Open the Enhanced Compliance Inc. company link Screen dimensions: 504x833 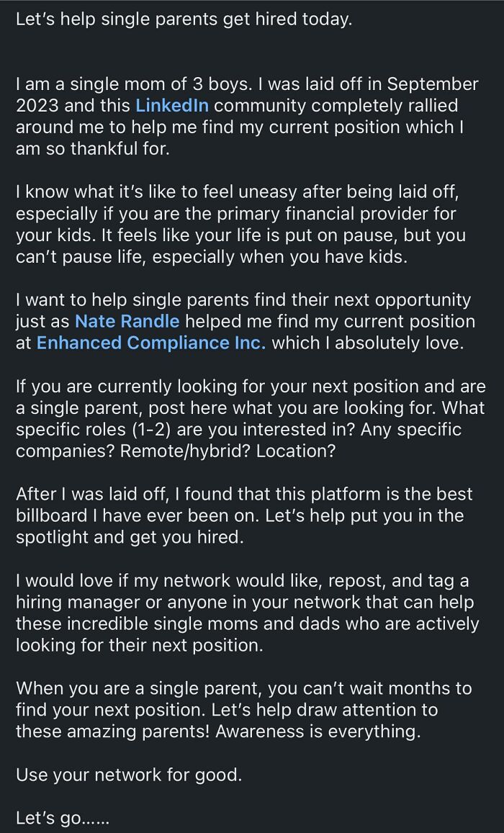pyautogui.click(x=150, y=343)
